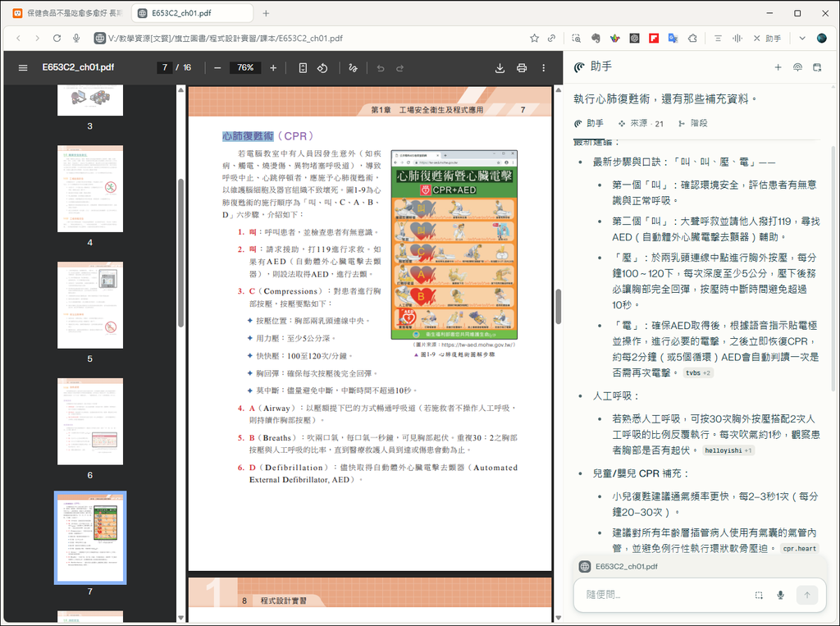Open the helloyishi +1 source citation
The image size is (840, 626).
(x=728, y=450)
